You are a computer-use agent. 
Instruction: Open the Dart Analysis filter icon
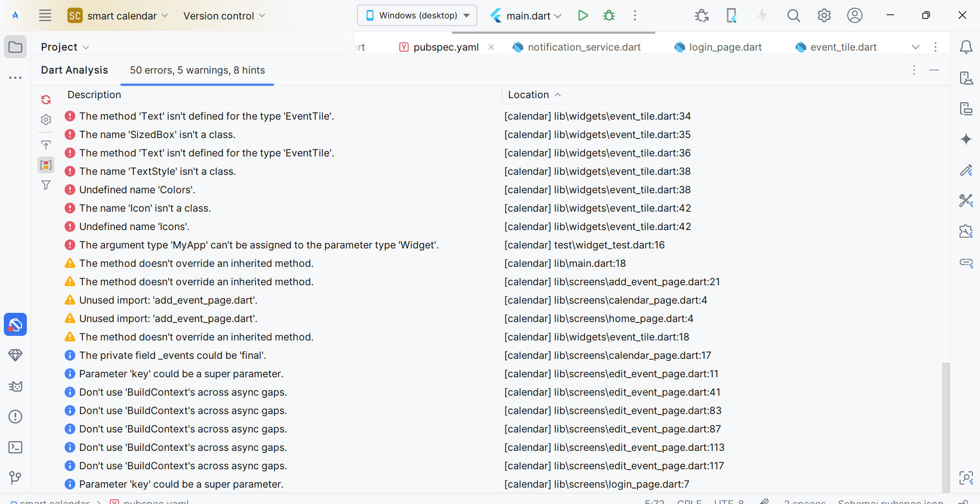point(46,185)
